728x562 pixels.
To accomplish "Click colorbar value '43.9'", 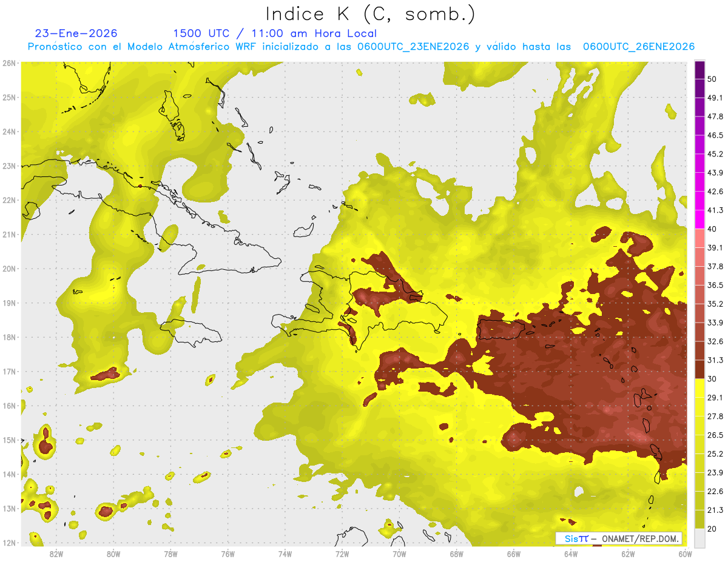I will (x=715, y=172).
